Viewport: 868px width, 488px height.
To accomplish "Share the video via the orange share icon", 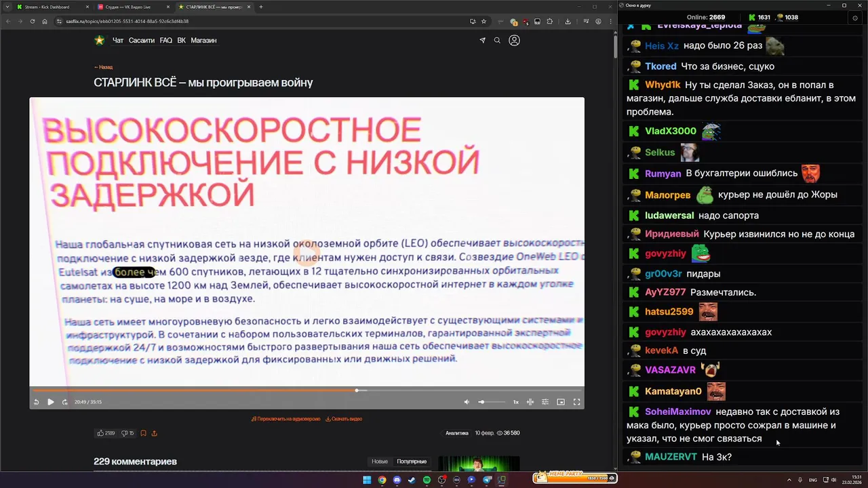I will click(154, 433).
